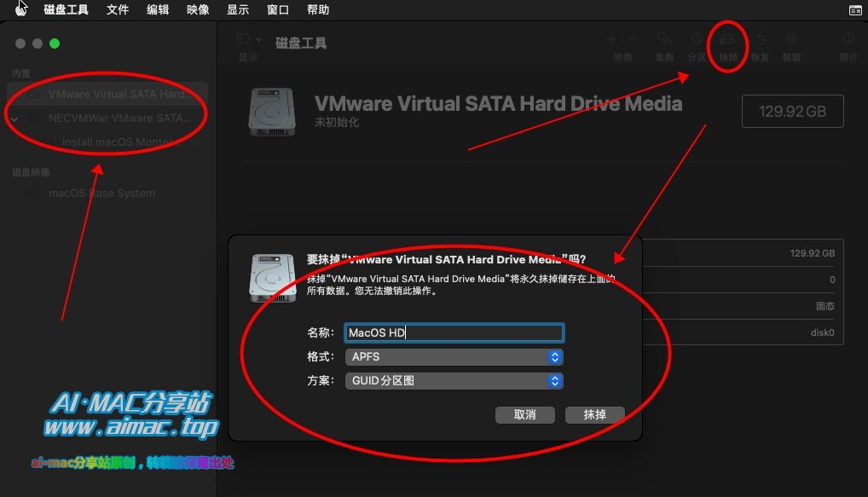Click the remove volume minus icon
868x497 pixels.
(x=634, y=38)
